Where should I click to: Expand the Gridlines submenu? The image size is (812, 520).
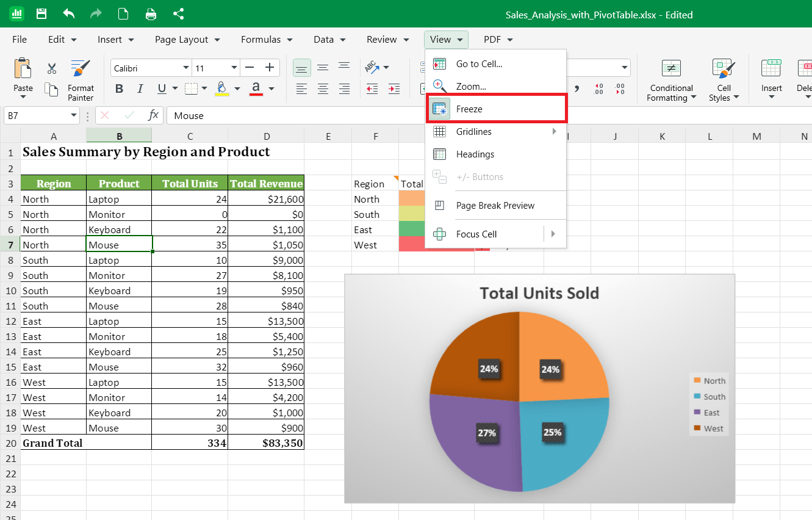(496, 132)
